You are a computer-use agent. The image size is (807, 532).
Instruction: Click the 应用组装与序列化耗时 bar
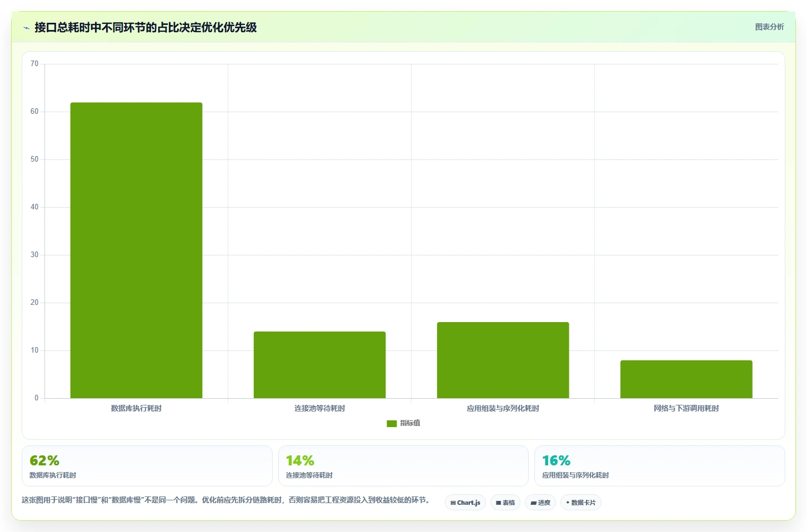[x=503, y=360]
